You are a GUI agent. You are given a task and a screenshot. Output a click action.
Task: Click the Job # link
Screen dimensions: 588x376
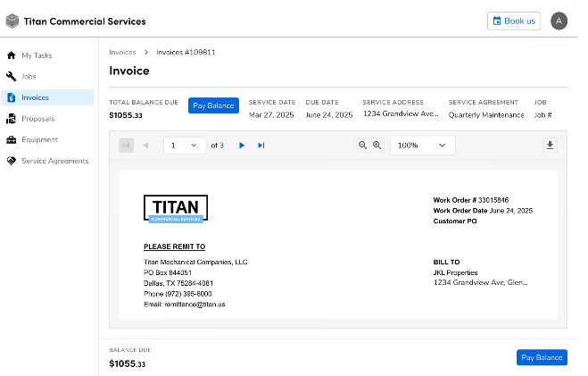click(x=542, y=115)
